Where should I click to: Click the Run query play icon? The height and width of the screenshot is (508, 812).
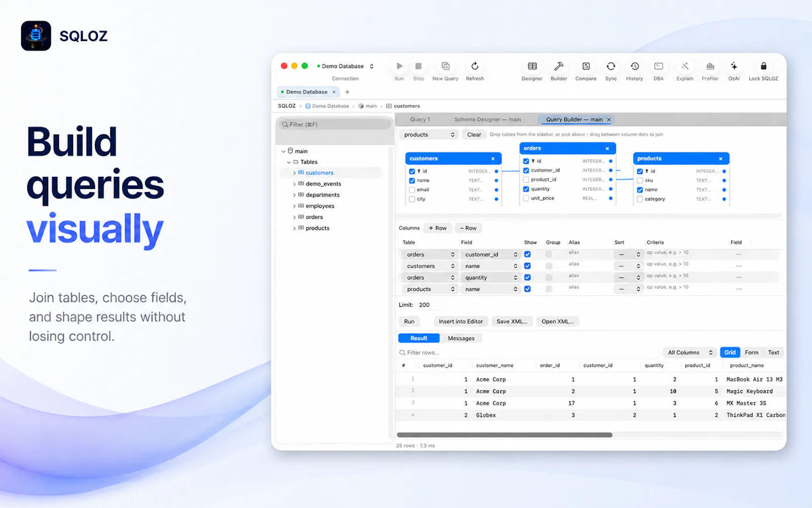coord(399,66)
